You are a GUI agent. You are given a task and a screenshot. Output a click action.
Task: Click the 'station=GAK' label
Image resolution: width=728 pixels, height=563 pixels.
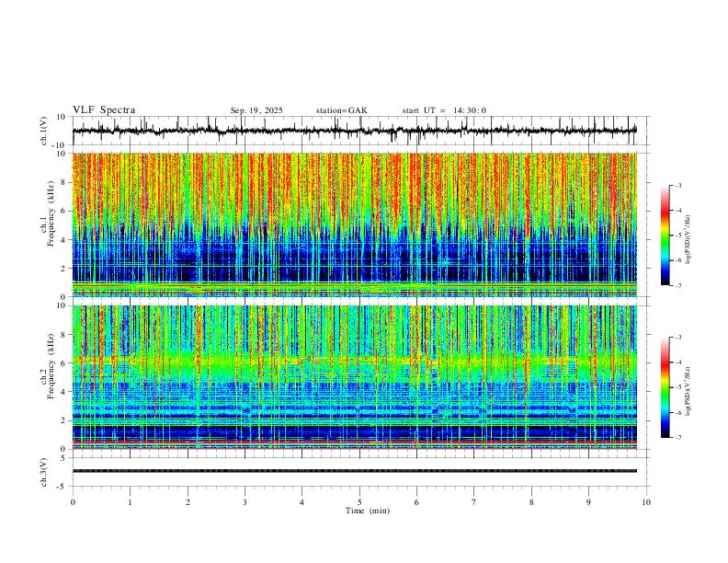point(342,110)
